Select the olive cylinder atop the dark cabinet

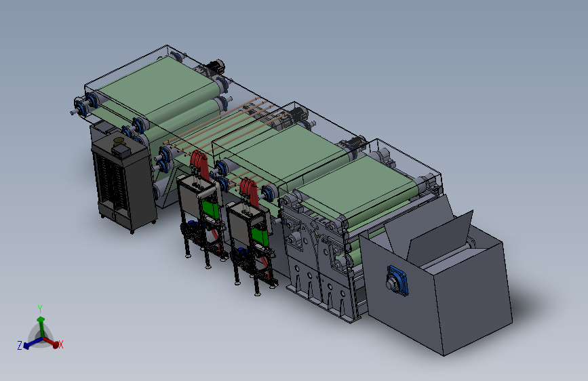(119, 141)
